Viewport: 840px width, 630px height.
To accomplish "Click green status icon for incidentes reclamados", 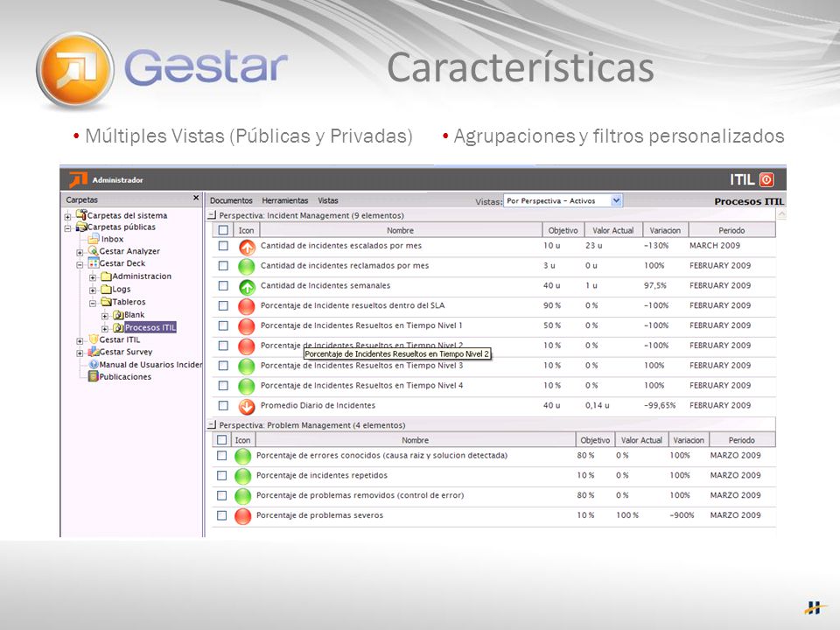I will click(247, 266).
